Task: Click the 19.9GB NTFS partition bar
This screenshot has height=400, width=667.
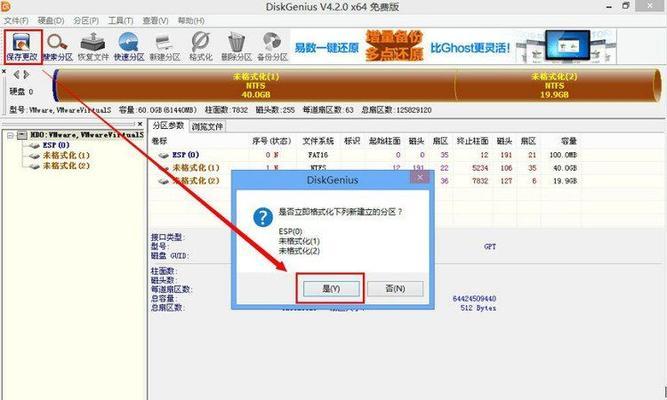Action: (x=554, y=86)
